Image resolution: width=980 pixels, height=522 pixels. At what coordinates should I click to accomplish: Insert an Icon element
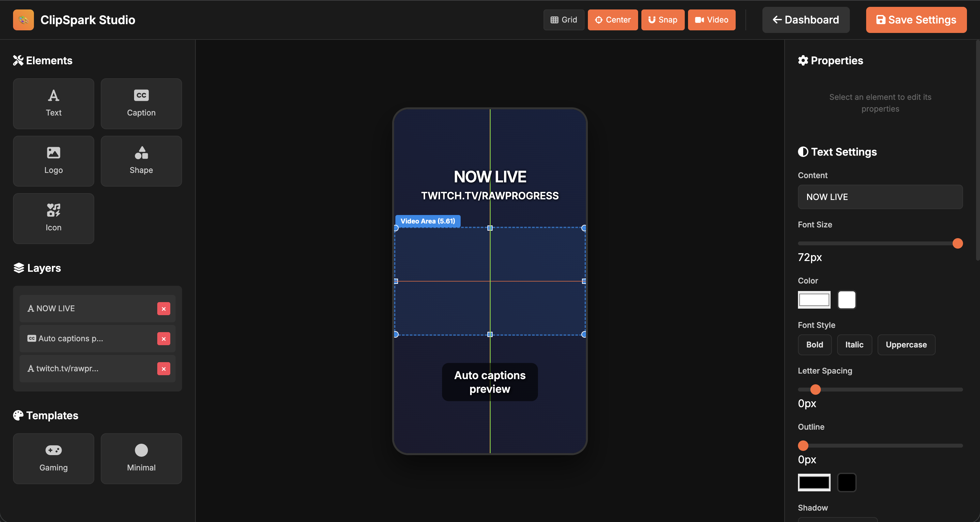coord(53,218)
